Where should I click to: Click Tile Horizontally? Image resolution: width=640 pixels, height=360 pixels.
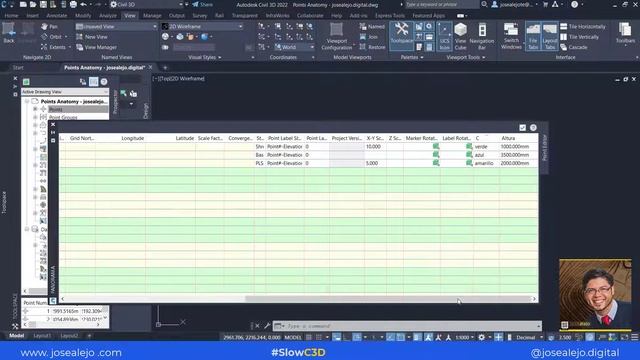click(583, 27)
